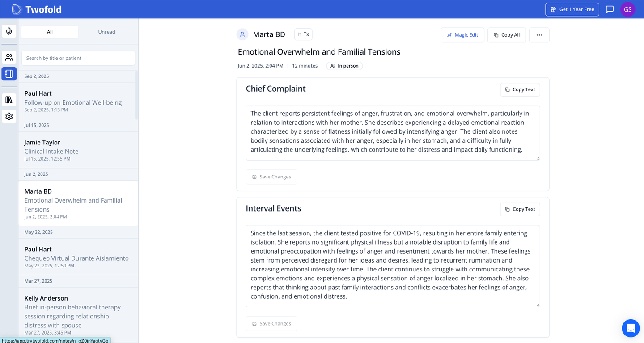Image resolution: width=644 pixels, height=343 pixels.
Task: Open Paul Hart Chequeo Virtual Durante Aislamiento note
Action: (x=78, y=257)
